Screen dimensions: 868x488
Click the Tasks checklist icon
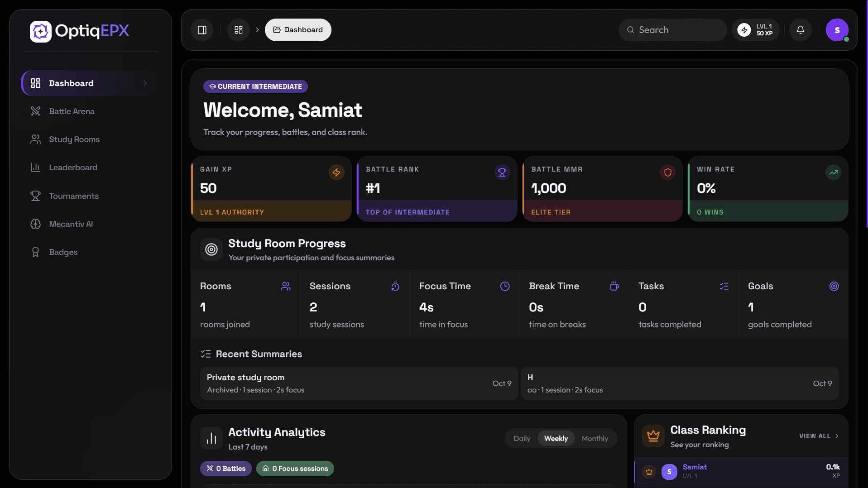pos(724,287)
